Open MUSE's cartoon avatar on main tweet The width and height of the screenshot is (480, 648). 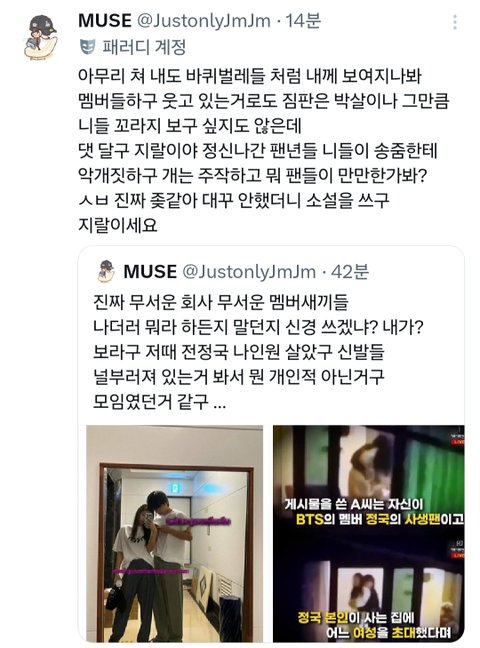[x=40, y=38]
